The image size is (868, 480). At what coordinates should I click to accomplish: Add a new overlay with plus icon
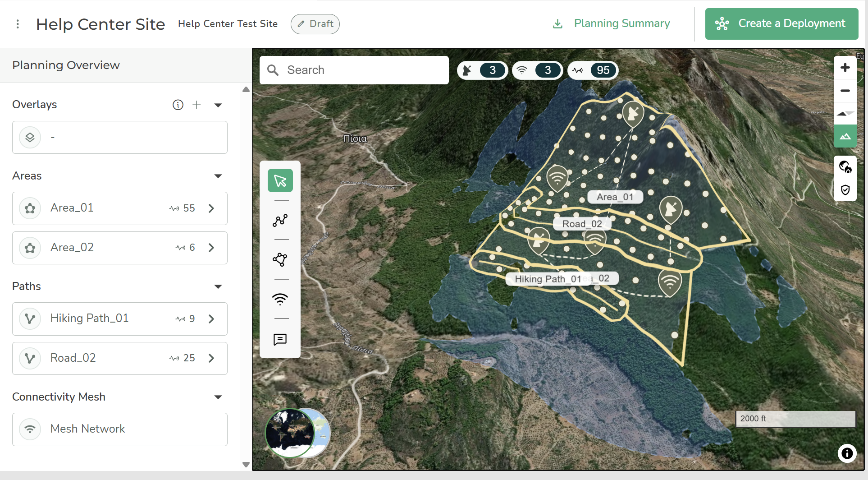click(x=196, y=105)
